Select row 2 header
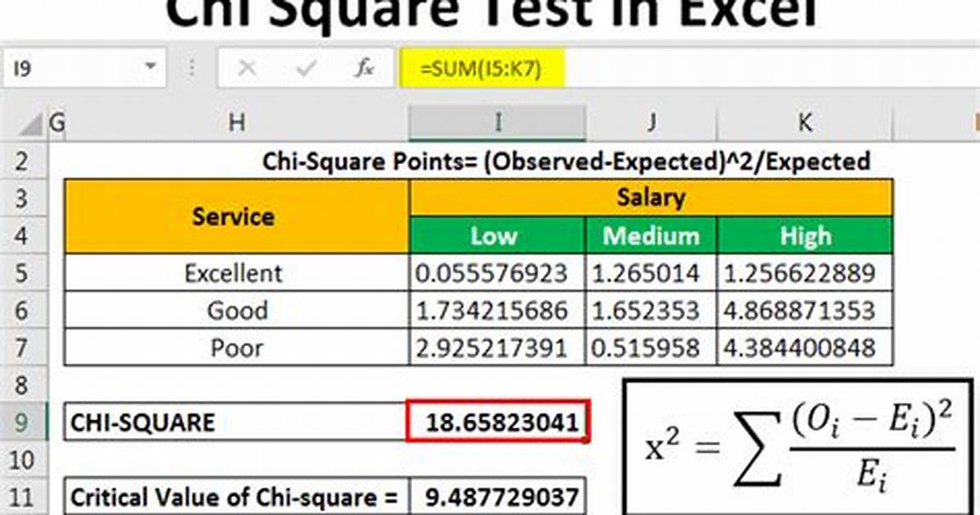Viewport: 980px width, 515px height. click(x=23, y=161)
